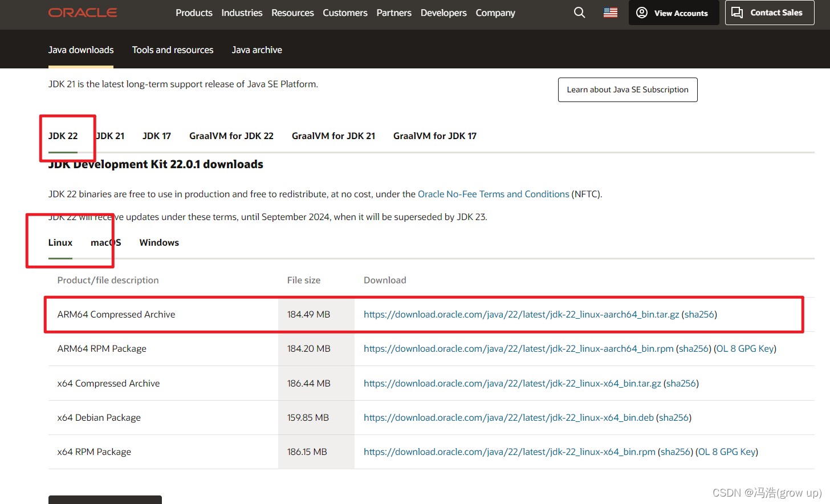Click the x64 RPM Package description
The width and height of the screenshot is (830, 504).
[94, 452]
